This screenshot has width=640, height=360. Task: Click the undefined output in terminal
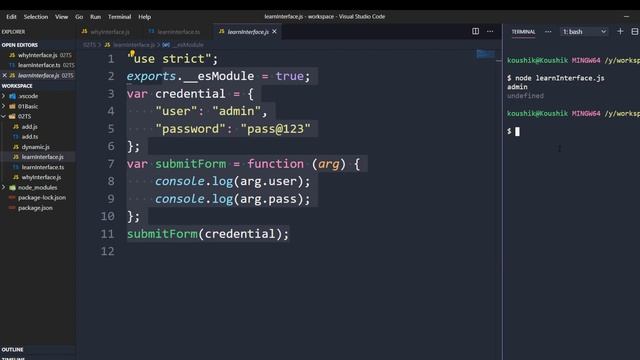[525, 96]
